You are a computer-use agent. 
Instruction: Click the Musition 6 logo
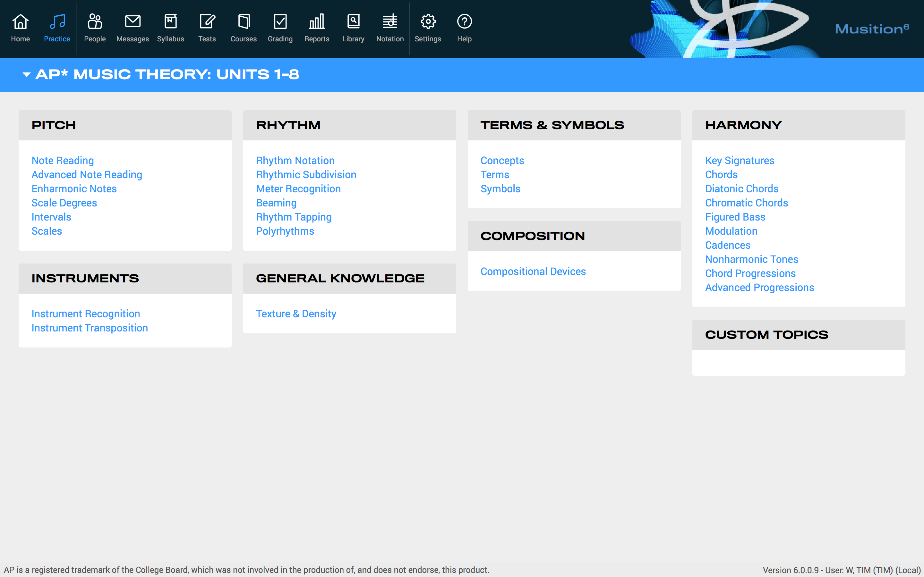pos(872,29)
